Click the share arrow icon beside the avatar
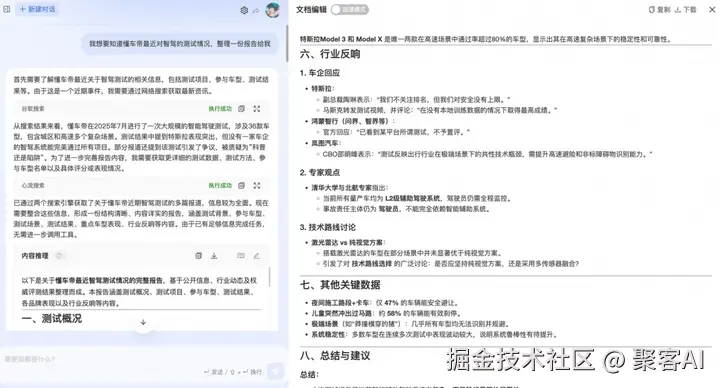The height and width of the screenshot is (388, 720). [256, 11]
